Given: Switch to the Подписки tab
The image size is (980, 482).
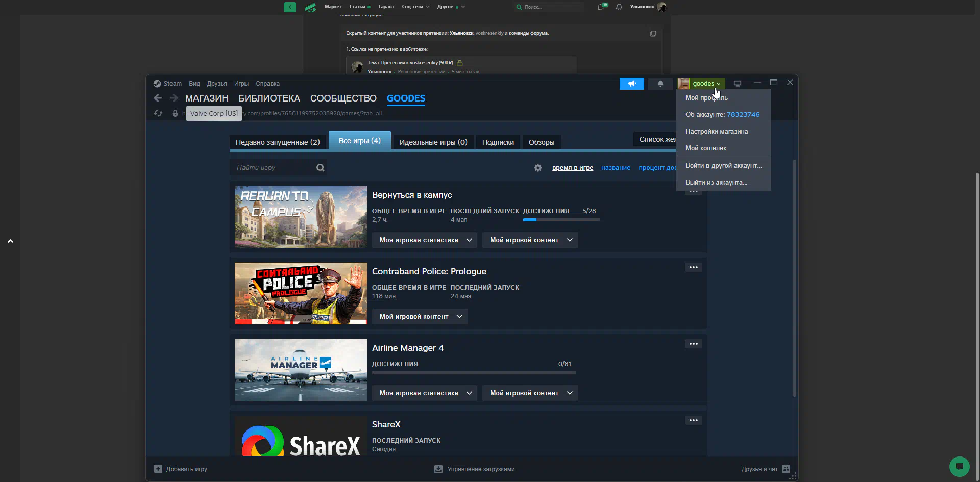Looking at the screenshot, I should 498,142.
